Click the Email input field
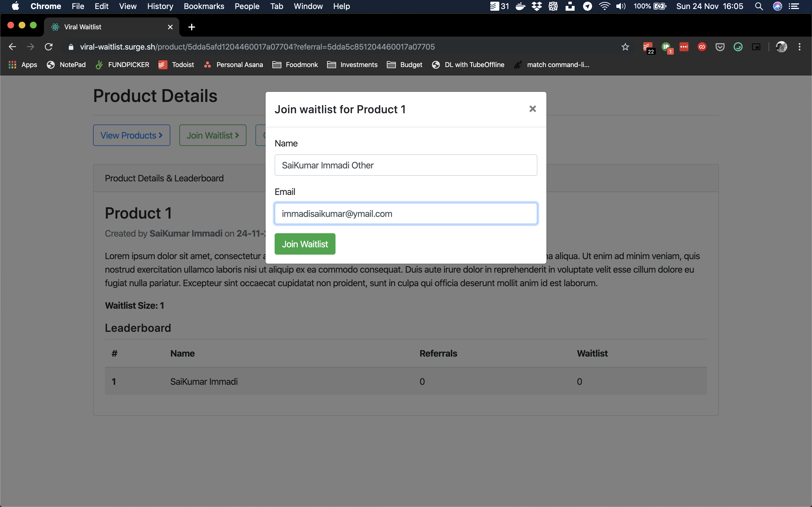This screenshot has width=812, height=507. tap(406, 214)
